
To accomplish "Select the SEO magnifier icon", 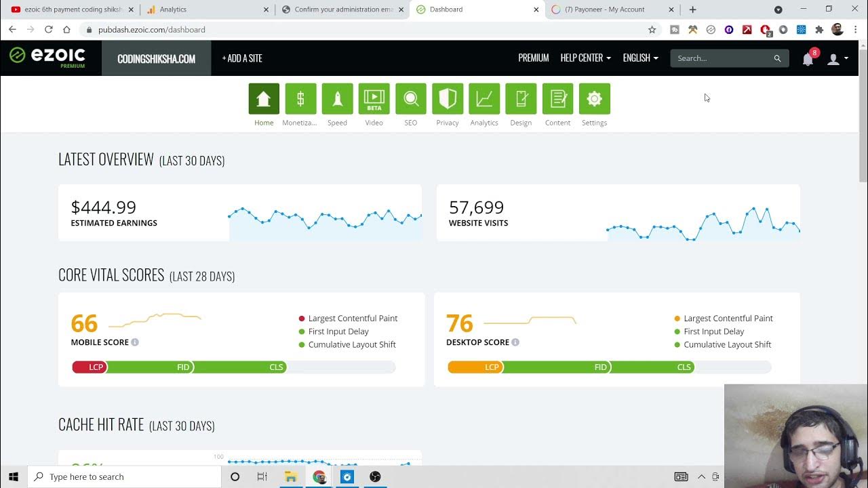I will pos(411,99).
